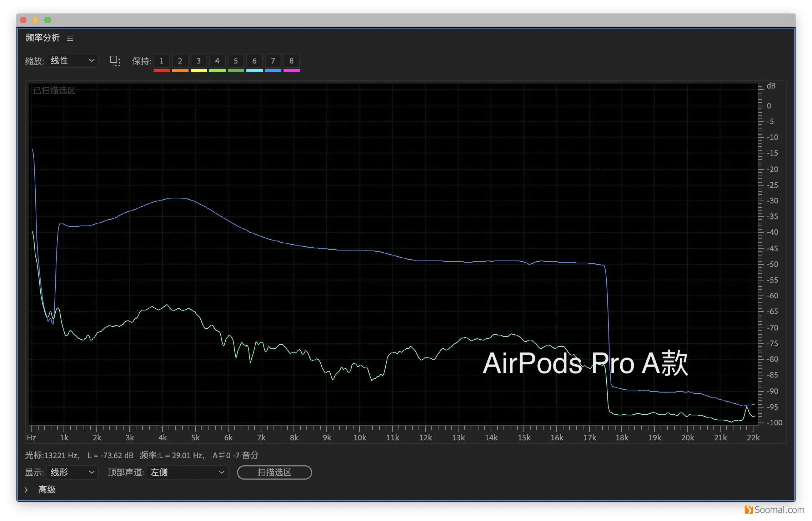Expand the 高级 section chevron

coord(26,490)
